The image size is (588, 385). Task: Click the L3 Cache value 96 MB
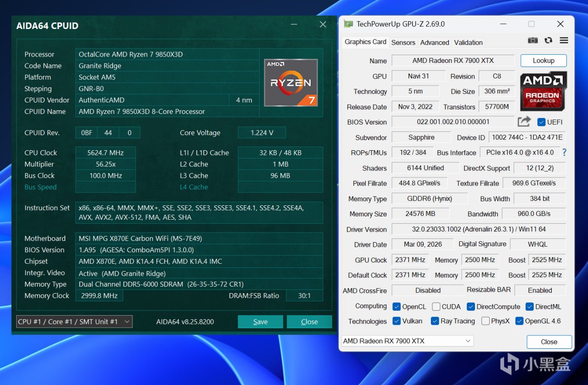coord(280,176)
